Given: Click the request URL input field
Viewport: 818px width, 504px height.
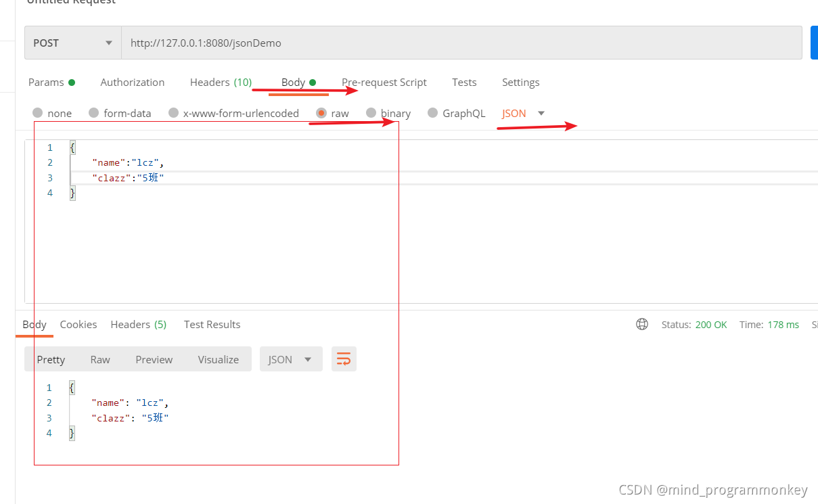Looking at the screenshot, I should point(461,43).
